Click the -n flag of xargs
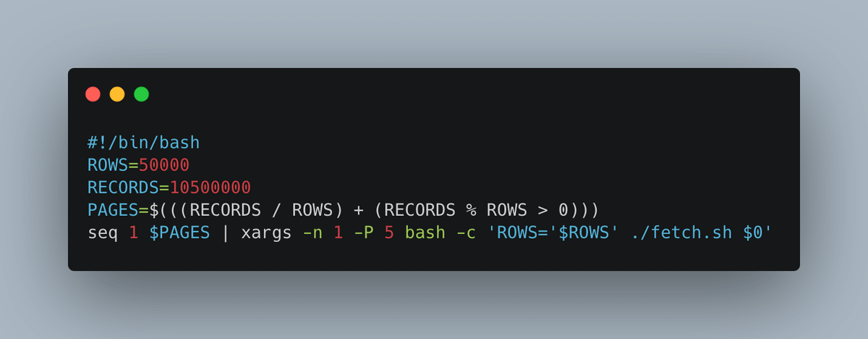Screen dimensions: 868x339 point(312,234)
